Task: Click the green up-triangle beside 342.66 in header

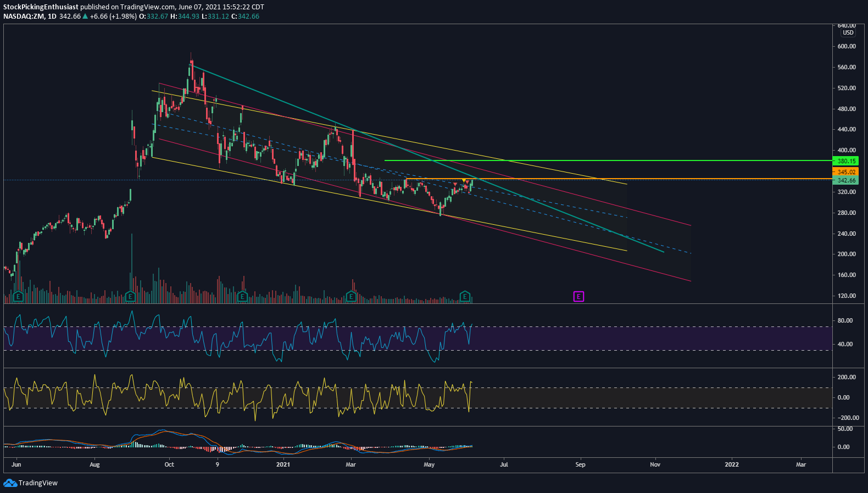Action: pos(85,16)
